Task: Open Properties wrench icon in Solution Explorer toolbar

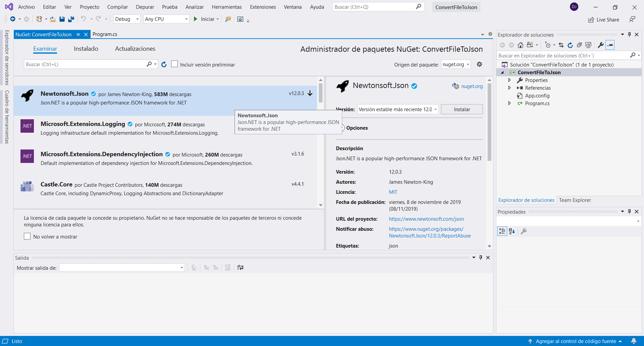Action: 600,45
